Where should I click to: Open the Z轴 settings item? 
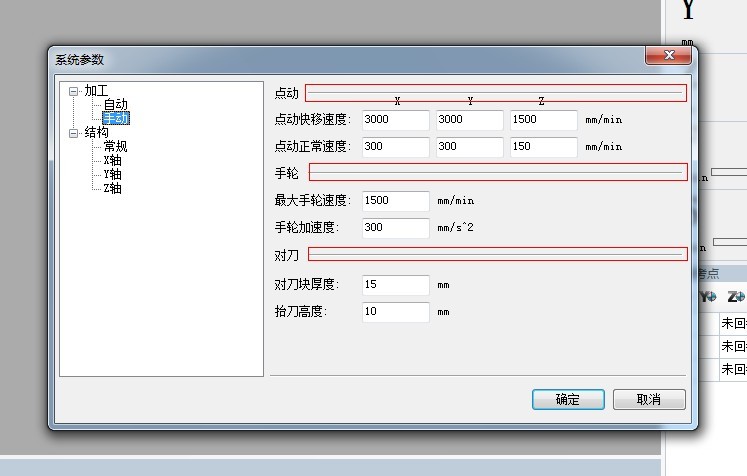tap(113, 188)
